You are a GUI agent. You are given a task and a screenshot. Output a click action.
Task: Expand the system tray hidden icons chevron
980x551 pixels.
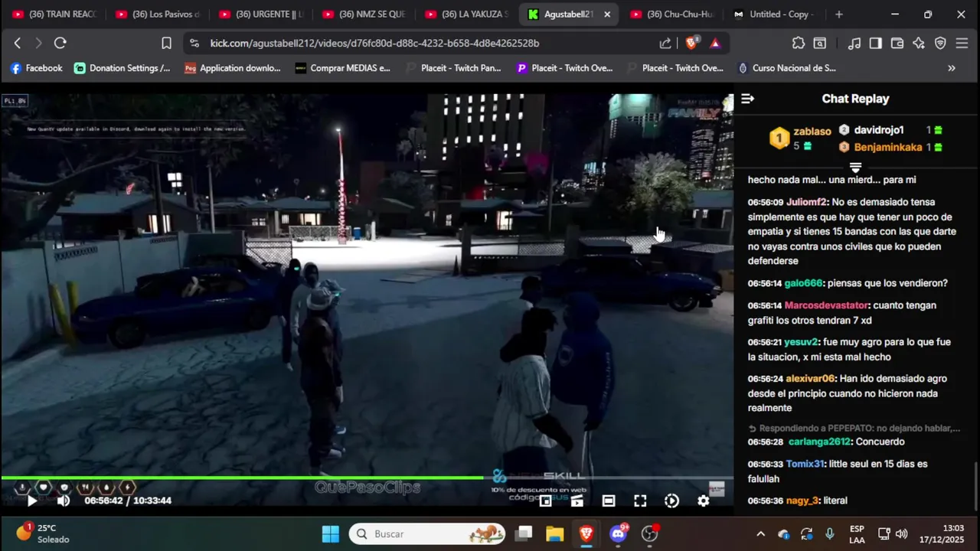(760, 534)
